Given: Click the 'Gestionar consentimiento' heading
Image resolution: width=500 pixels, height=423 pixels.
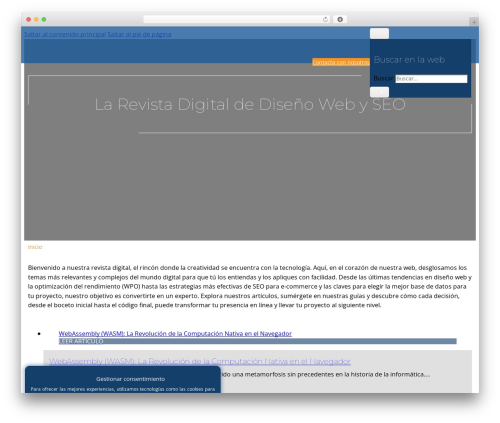Looking at the screenshot, I should point(130,379).
